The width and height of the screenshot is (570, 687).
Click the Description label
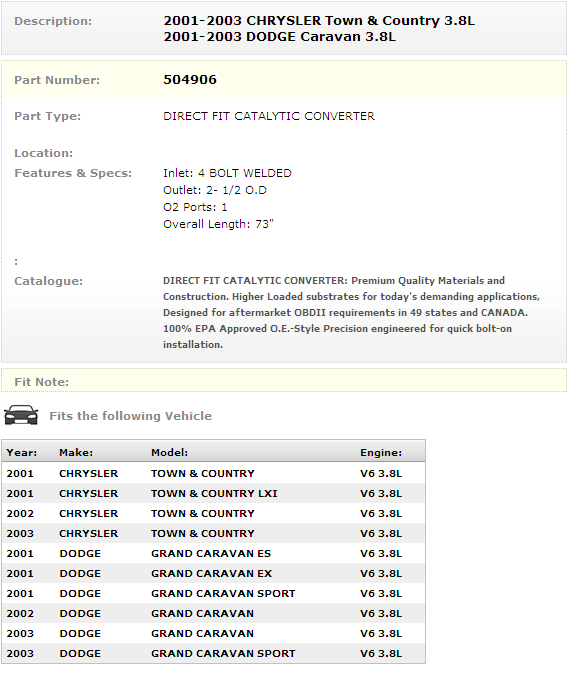tap(53, 21)
